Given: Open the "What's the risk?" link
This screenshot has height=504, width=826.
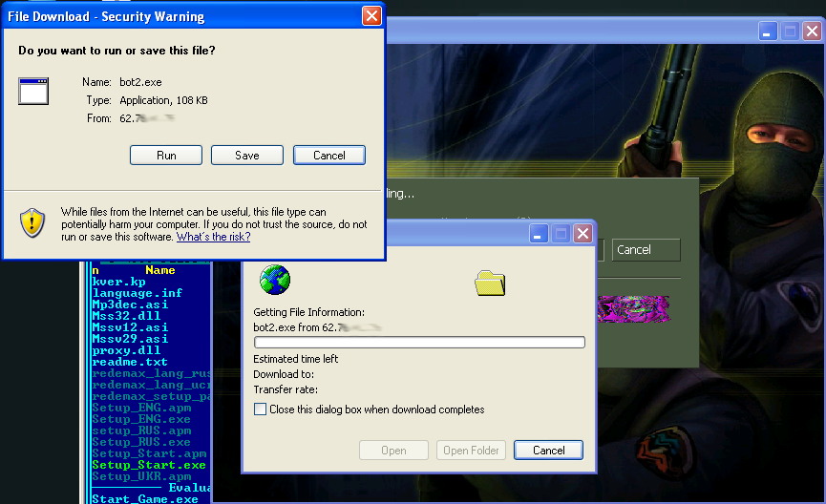Looking at the screenshot, I should click(213, 237).
